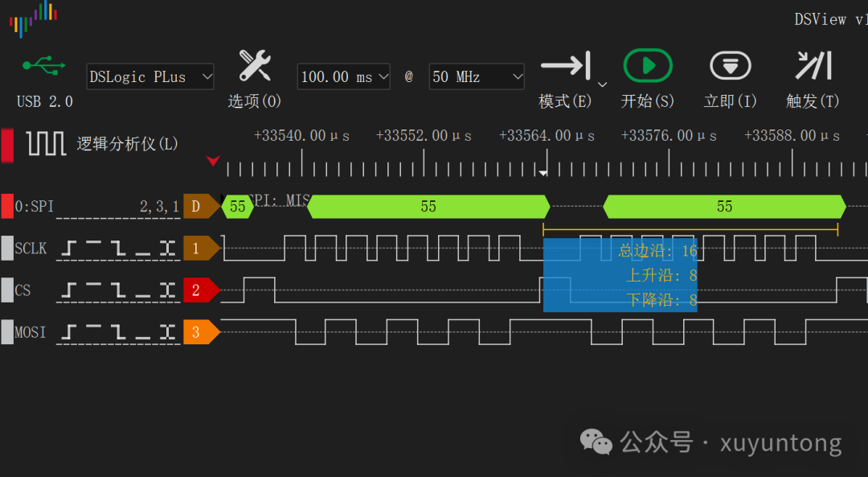Image resolution: width=868 pixels, height=477 pixels.
Task: Set MOSI either edge trigger
Action: pos(167,332)
